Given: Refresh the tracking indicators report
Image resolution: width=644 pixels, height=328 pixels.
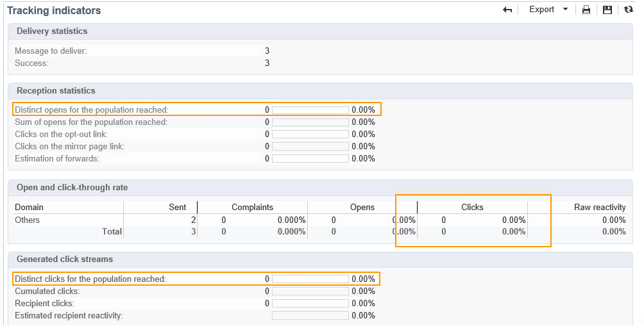Looking at the screenshot, I should point(629,10).
